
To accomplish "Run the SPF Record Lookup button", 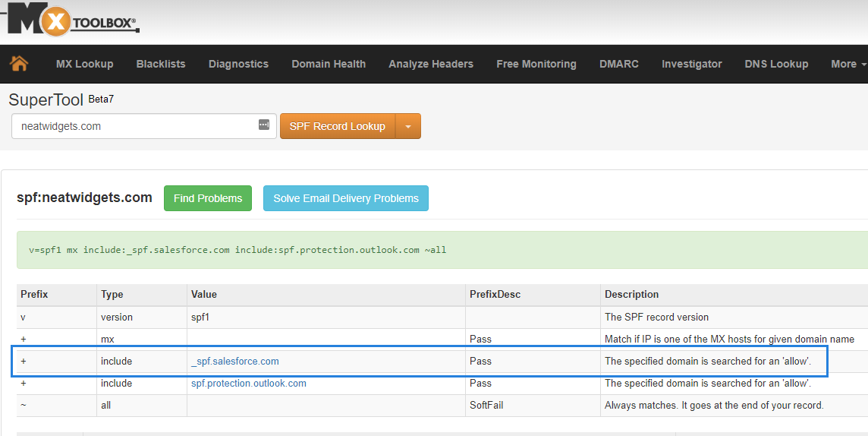I will (337, 126).
